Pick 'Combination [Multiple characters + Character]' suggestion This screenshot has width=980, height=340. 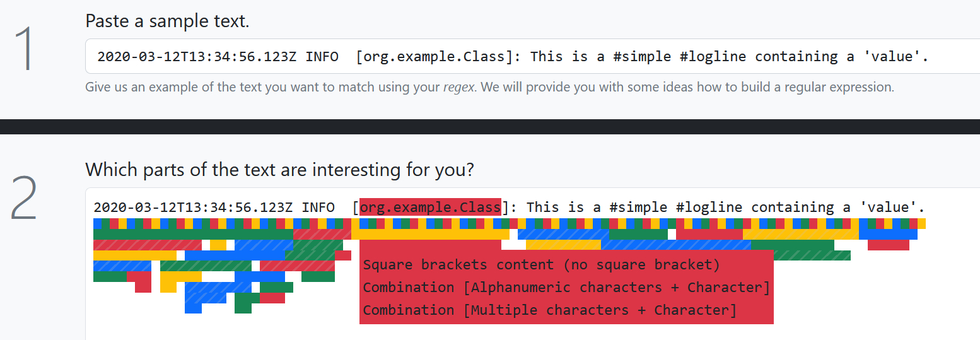click(549, 310)
